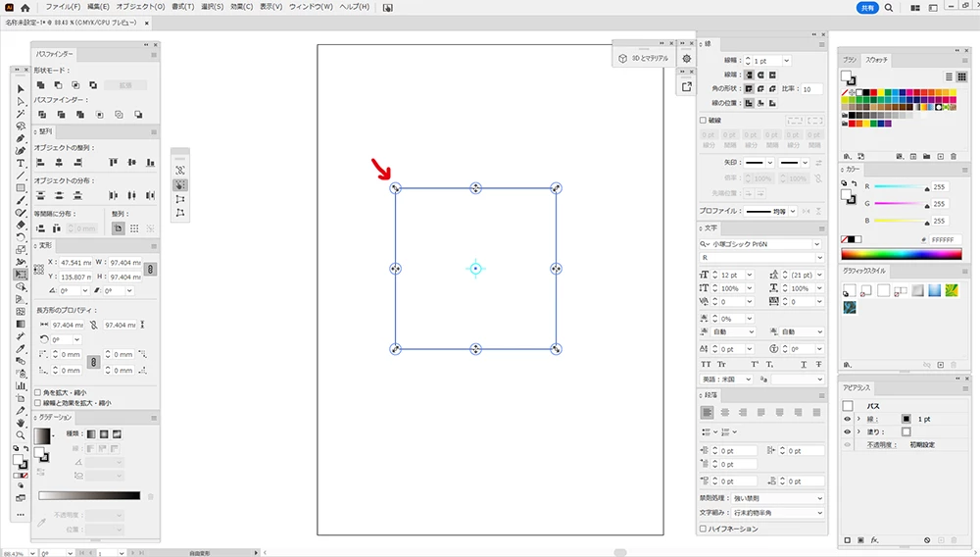Open the start arrowhead dropdown
The height and width of the screenshot is (557, 980).
click(x=770, y=163)
